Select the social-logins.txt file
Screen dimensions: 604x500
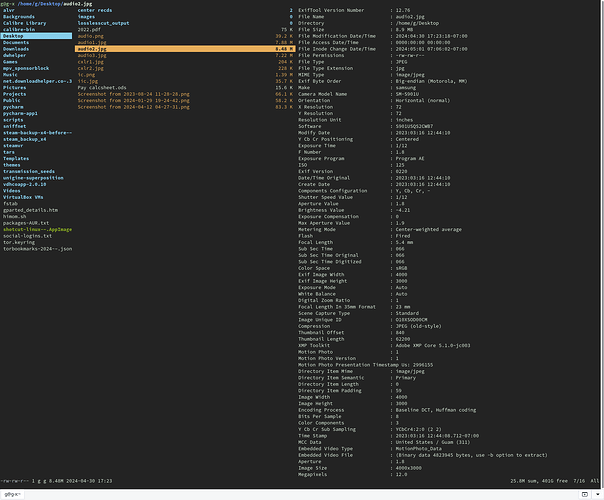point(27,236)
